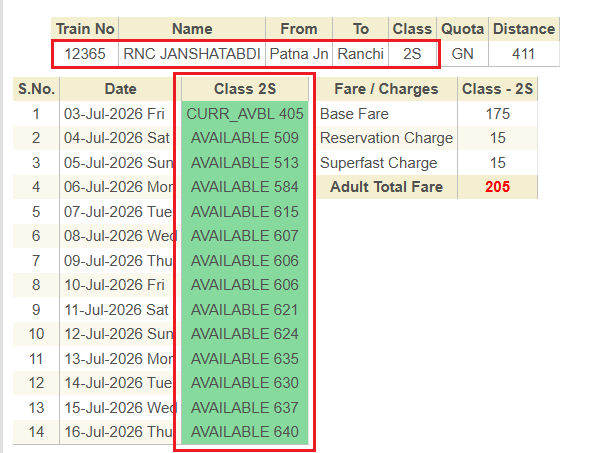Select AVAILABLE 513 cell

pyautogui.click(x=245, y=162)
